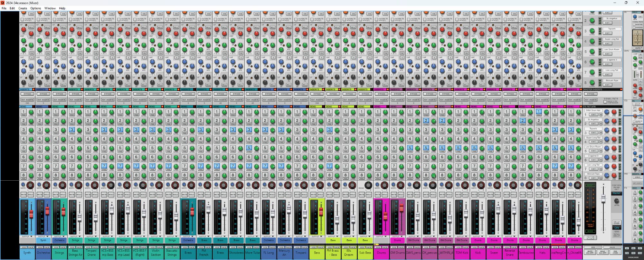
Task: Click the pan knob on the Sub Bass channel
Action: point(368,185)
